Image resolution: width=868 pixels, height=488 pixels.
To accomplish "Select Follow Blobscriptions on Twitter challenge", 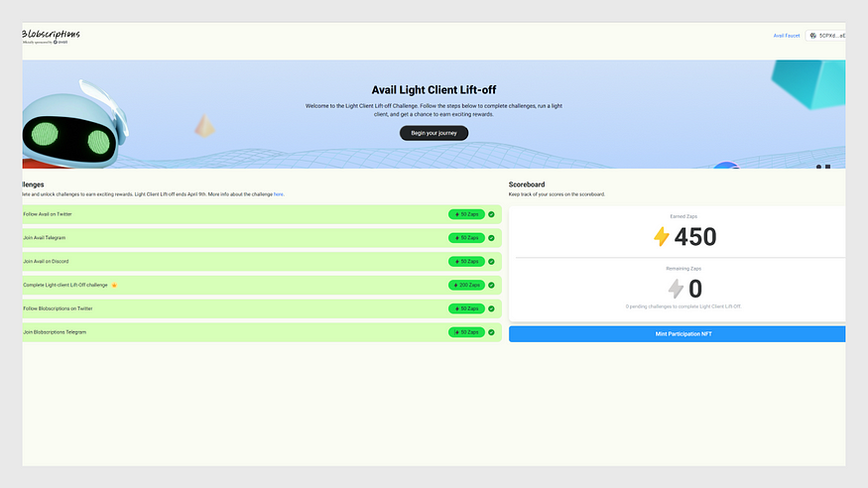I will [x=262, y=308].
